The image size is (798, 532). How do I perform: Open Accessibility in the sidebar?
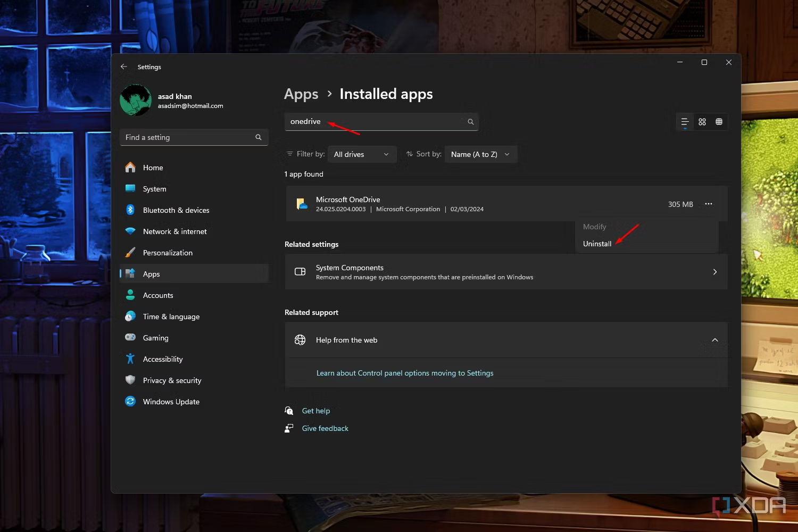coord(194,359)
